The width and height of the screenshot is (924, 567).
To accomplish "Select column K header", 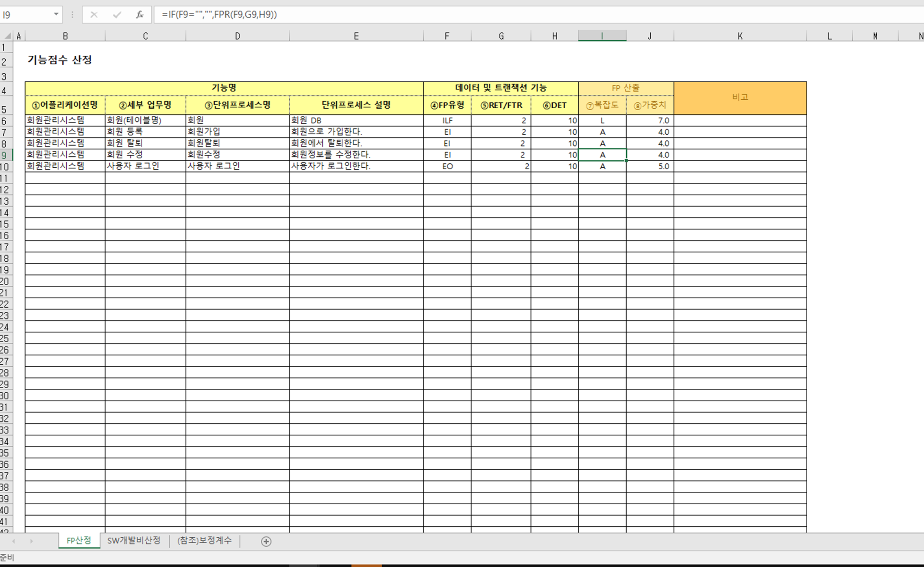I will tap(740, 36).
